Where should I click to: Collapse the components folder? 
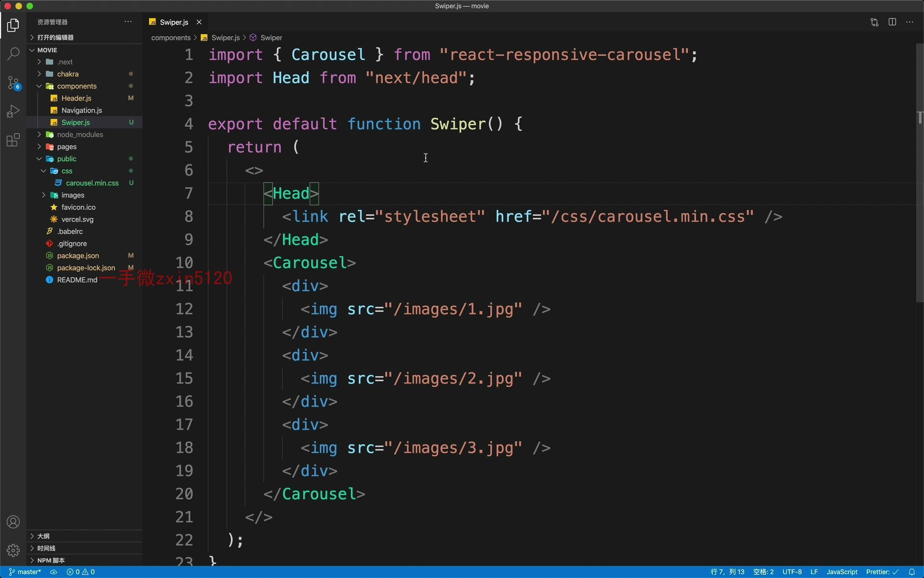[85, 86]
